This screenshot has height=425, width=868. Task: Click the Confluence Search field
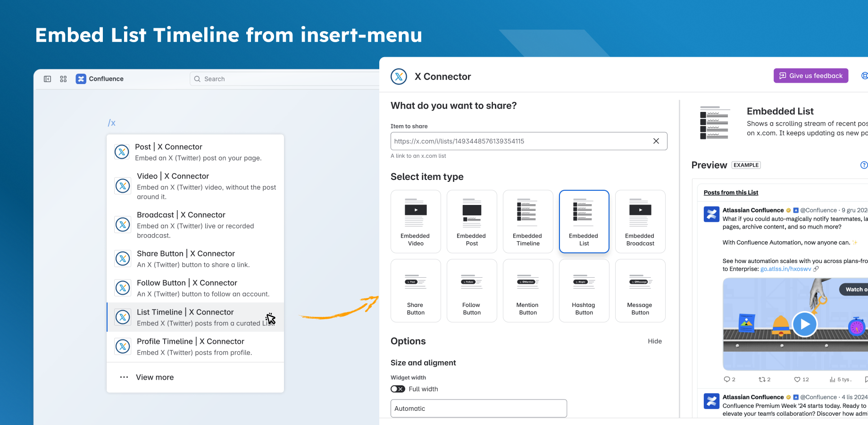click(284, 79)
